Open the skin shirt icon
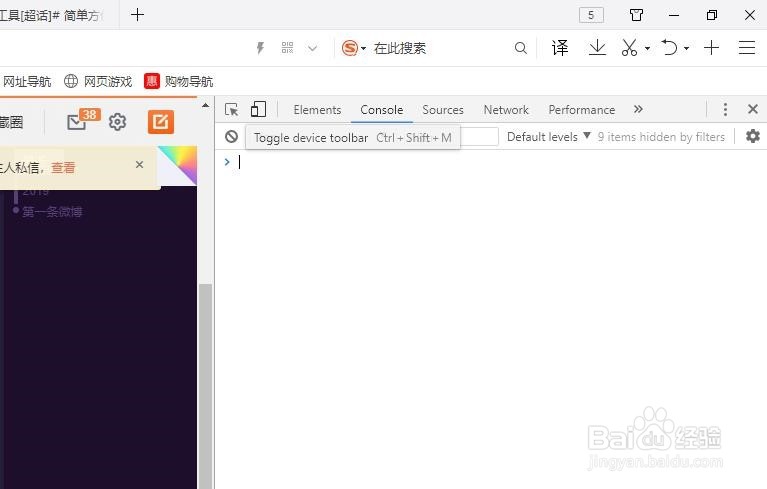The image size is (767, 489). click(636, 15)
